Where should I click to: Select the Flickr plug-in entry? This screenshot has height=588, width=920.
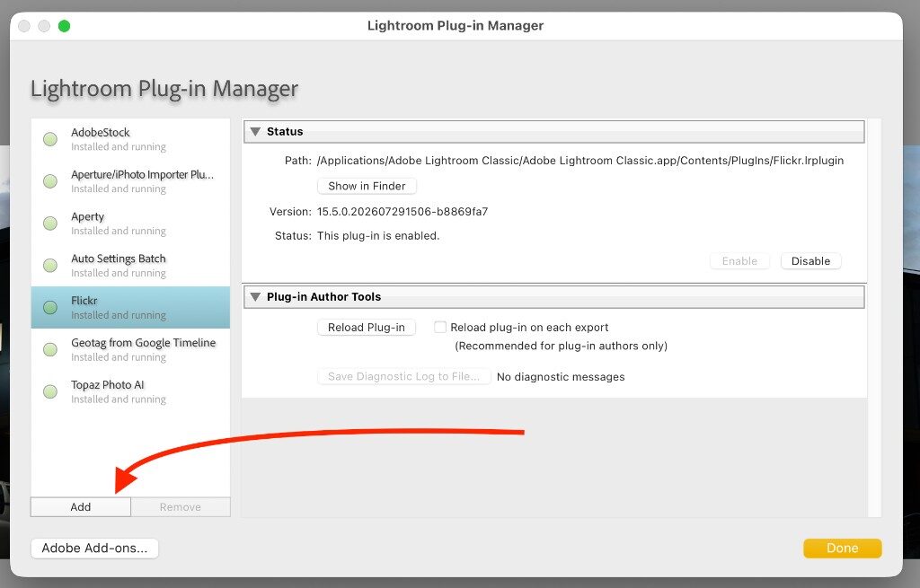coord(130,308)
